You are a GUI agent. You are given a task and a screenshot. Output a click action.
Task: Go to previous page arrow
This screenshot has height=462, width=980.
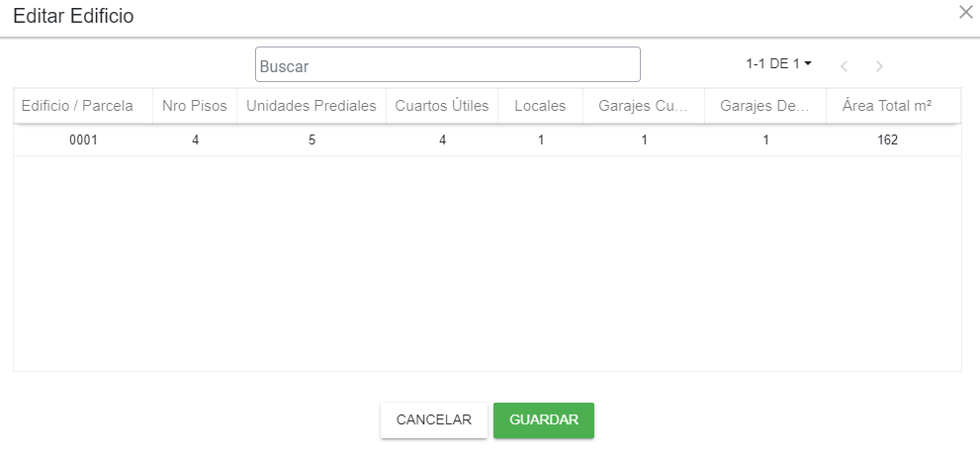click(844, 66)
